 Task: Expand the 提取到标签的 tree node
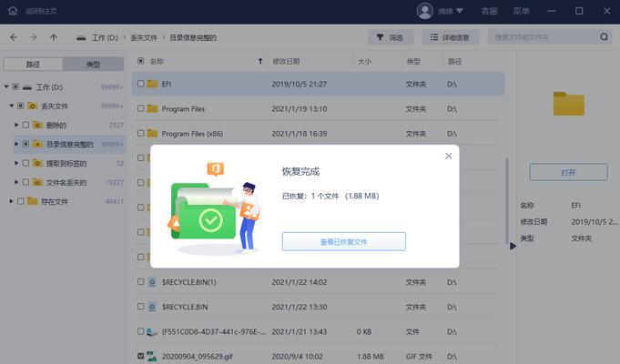[16, 163]
